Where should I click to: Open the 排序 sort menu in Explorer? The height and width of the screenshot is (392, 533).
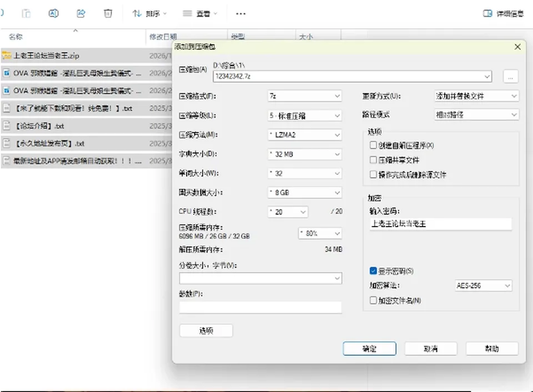tap(149, 13)
